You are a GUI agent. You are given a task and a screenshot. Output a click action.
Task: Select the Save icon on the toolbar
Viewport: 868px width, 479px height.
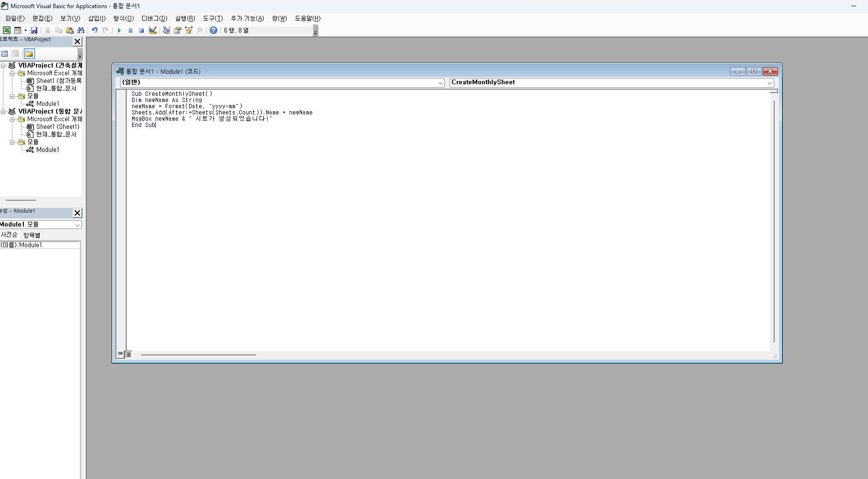[x=34, y=30]
